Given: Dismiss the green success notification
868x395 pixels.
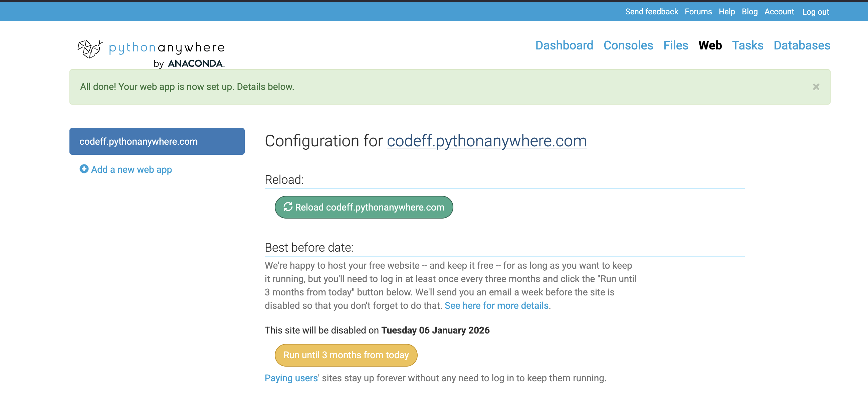Looking at the screenshot, I should [816, 87].
